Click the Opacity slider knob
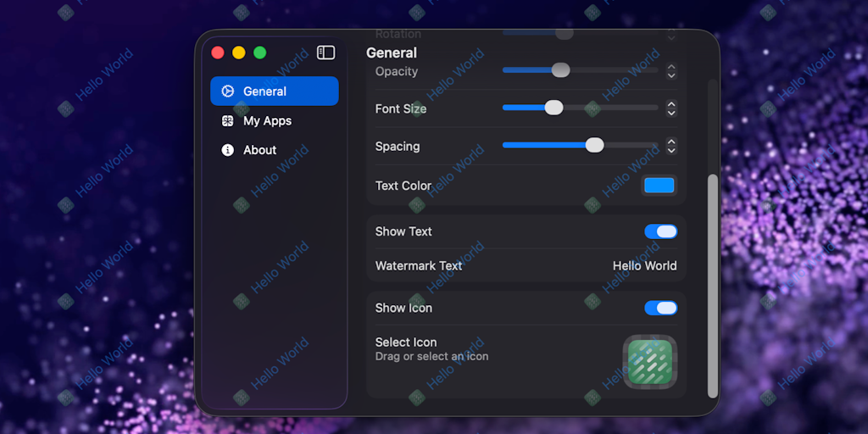Screen dimensions: 868x434 [560, 70]
